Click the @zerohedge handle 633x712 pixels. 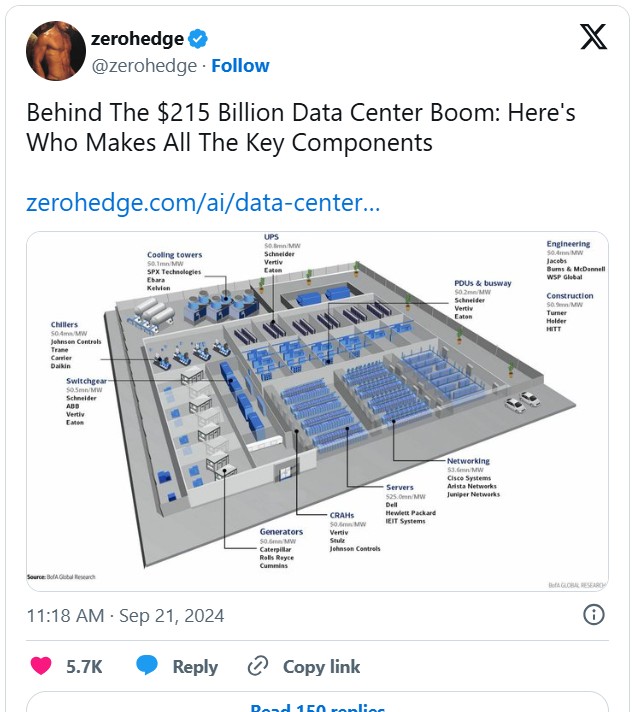tap(144, 66)
